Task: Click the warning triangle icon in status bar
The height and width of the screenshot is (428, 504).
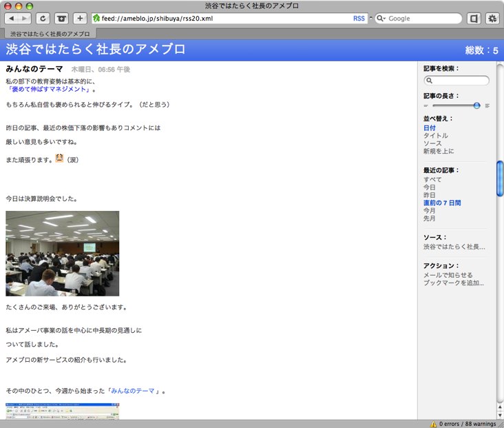Action: pos(434,424)
